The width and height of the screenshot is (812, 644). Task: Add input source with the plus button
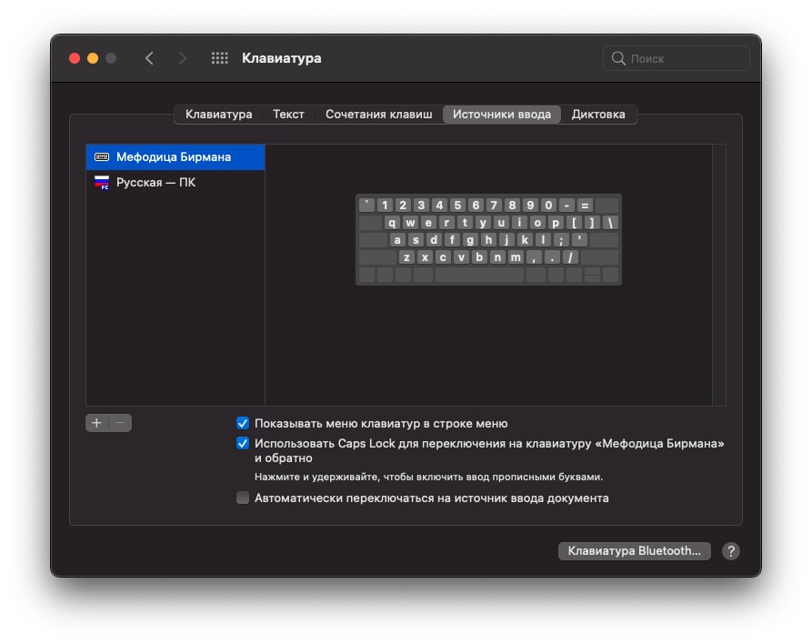[x=96, y=423]
